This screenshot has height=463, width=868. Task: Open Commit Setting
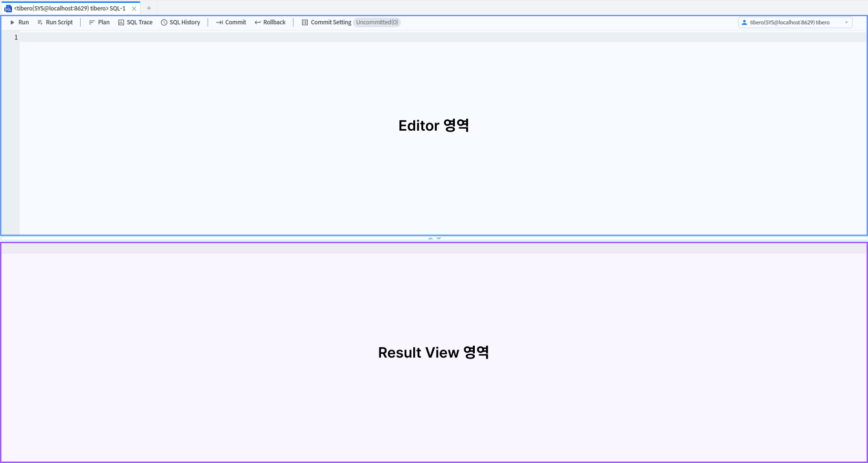[326, 22]
